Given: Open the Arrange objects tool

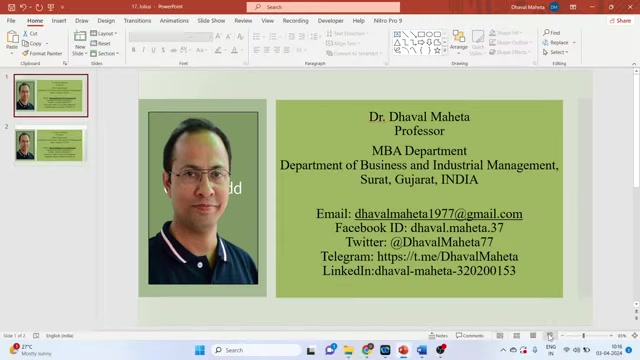Looking at the screenshot, I should (x=458, y=42).
